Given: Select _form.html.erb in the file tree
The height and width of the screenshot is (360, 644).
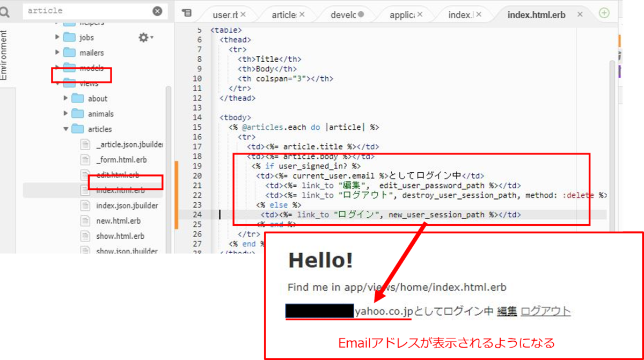Looking at the screenshot, I should click(x=121, y=159).
